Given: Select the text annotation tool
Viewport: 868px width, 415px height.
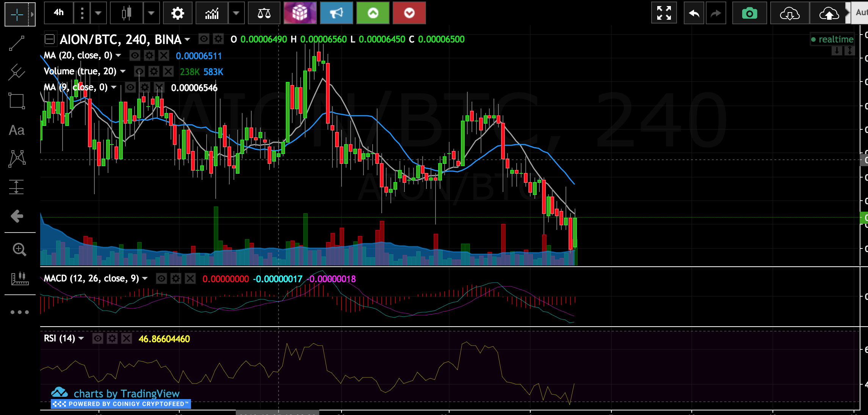Looking at the screenshot, I should 17,130.
